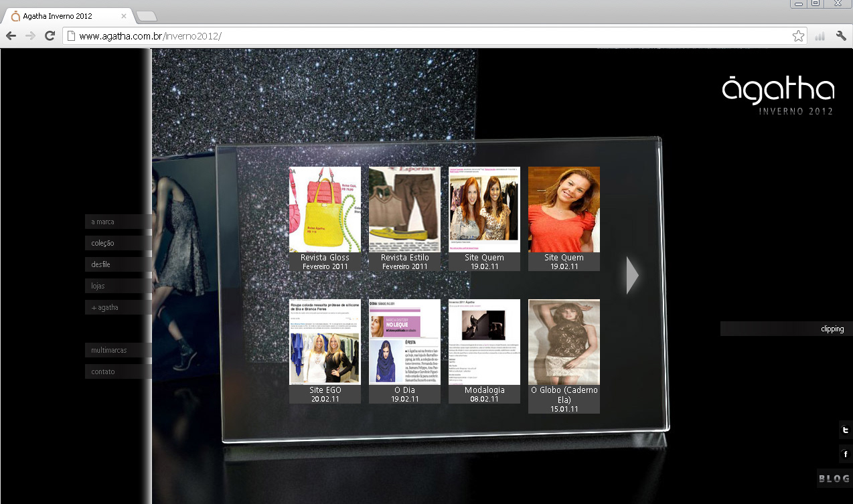Click the 'O Dia 19.02.11' caption
Screen dimensions: 853x504
pos(404,394)
